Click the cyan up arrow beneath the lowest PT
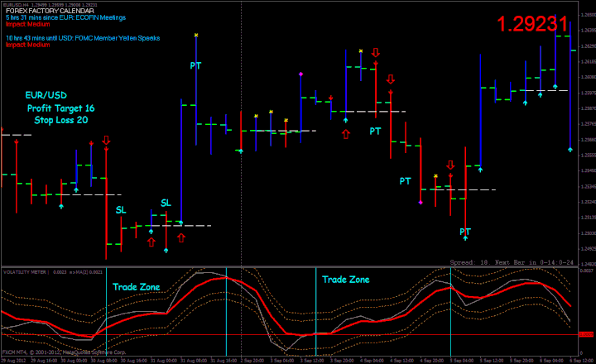The image size is (596, 364). (x=465, y=238)
